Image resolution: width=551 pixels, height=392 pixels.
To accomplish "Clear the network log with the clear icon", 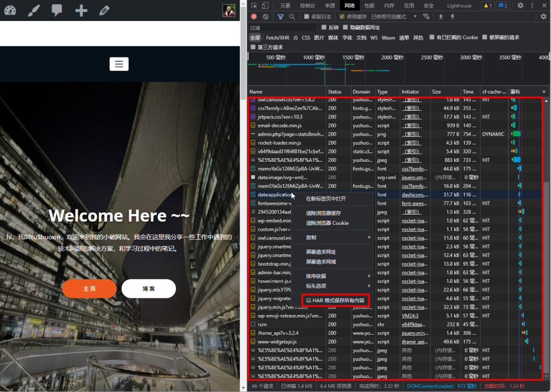I will (265, 17).
